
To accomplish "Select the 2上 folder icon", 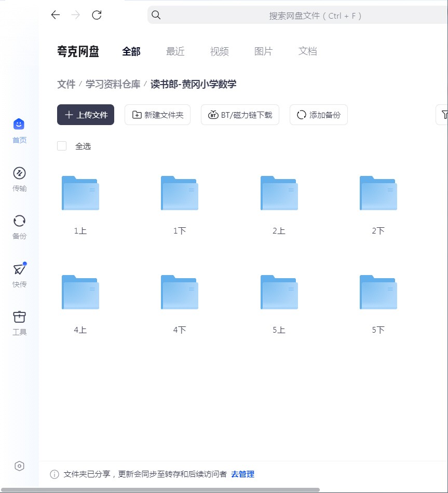I will 279,193.
